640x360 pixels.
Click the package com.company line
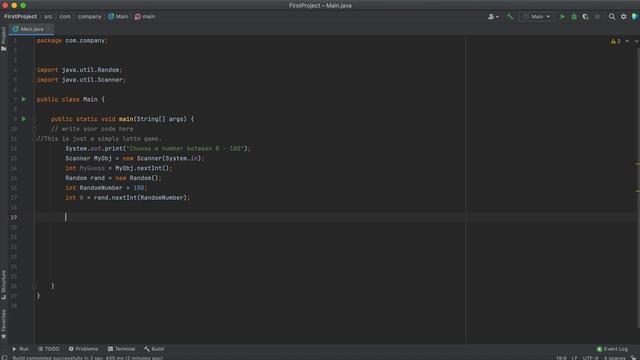(72, 41)
